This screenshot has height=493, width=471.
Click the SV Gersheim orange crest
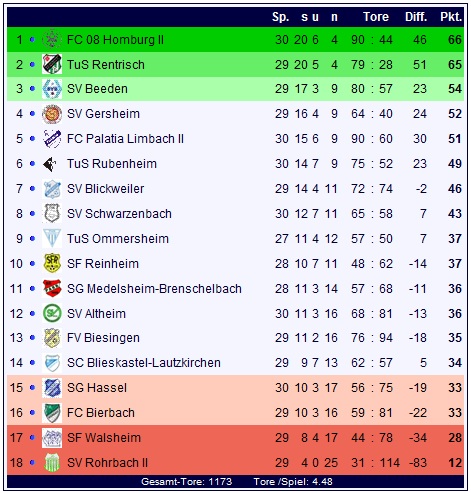tap(52, 114)
